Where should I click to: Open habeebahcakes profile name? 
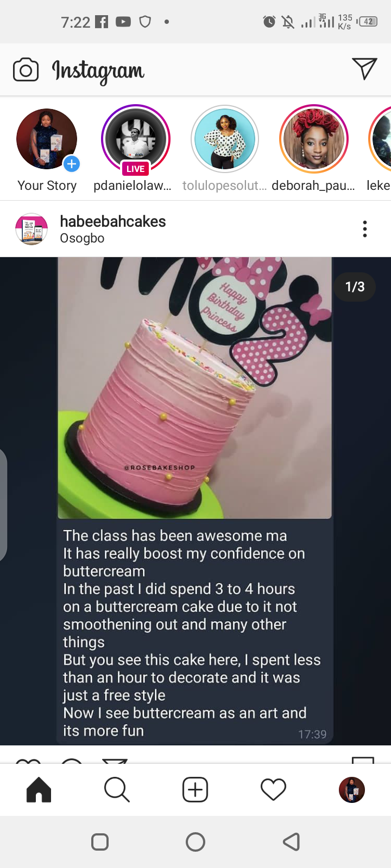coord(113,221)
